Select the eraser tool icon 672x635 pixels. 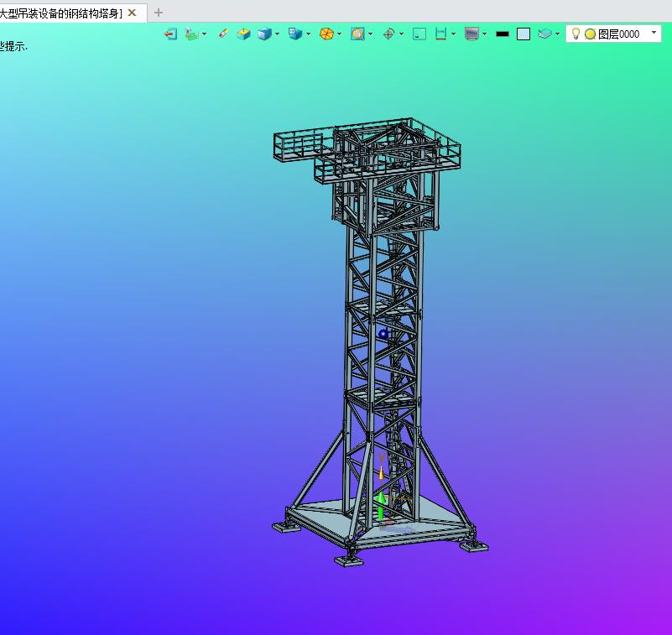pos(222,34)
